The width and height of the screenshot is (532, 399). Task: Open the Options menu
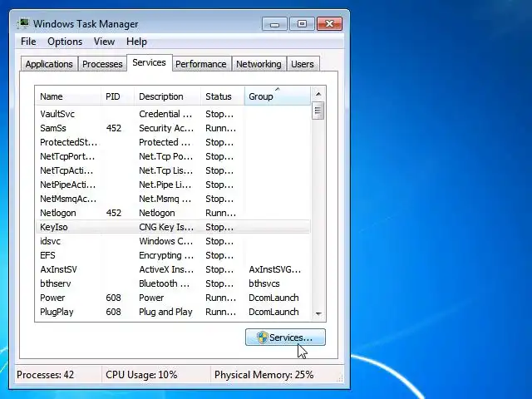click(65, 42)
